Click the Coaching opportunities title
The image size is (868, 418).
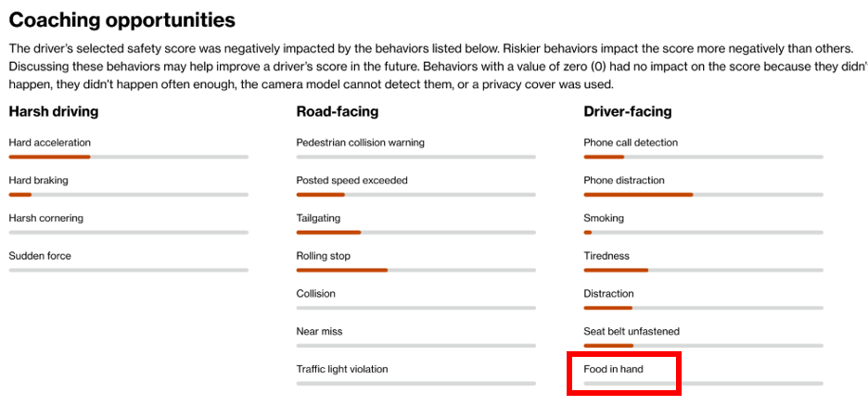coord(122,20)
